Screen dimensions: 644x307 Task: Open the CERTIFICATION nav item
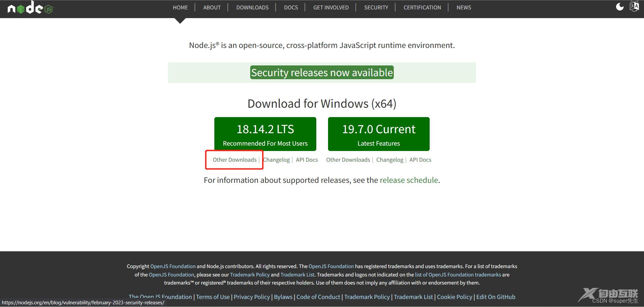(422, 7)
